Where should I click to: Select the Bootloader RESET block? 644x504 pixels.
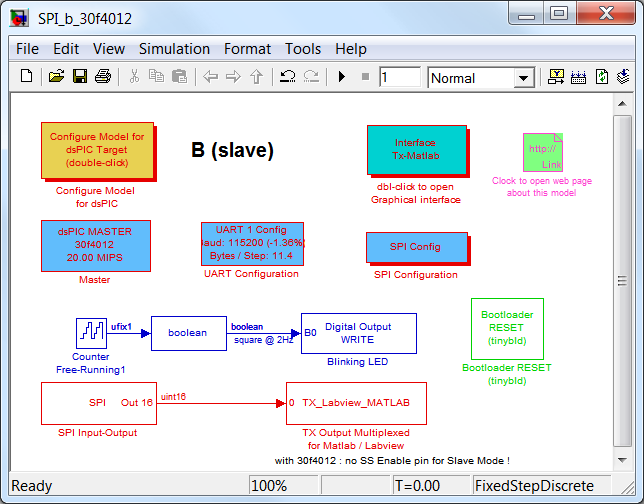(x=507, y=328)
